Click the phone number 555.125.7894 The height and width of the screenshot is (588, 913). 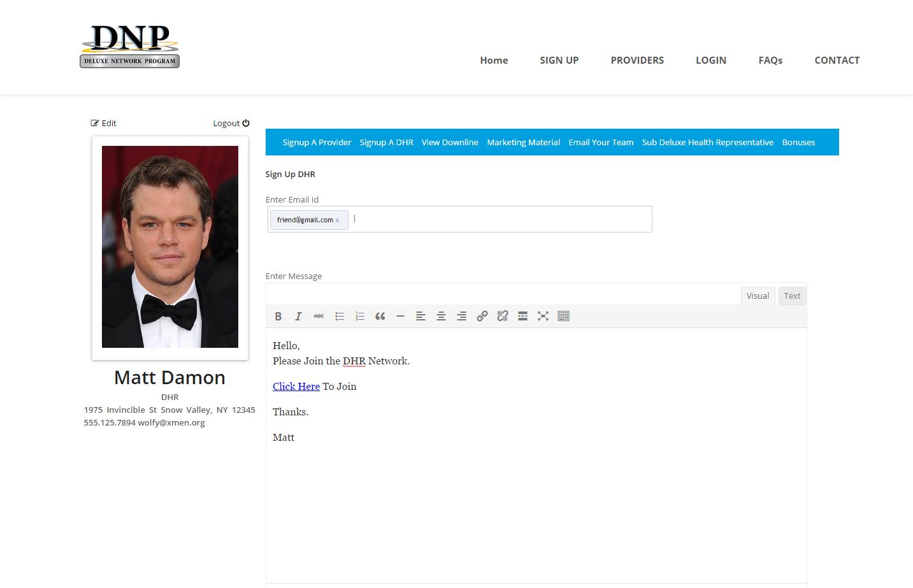(110, 422)
